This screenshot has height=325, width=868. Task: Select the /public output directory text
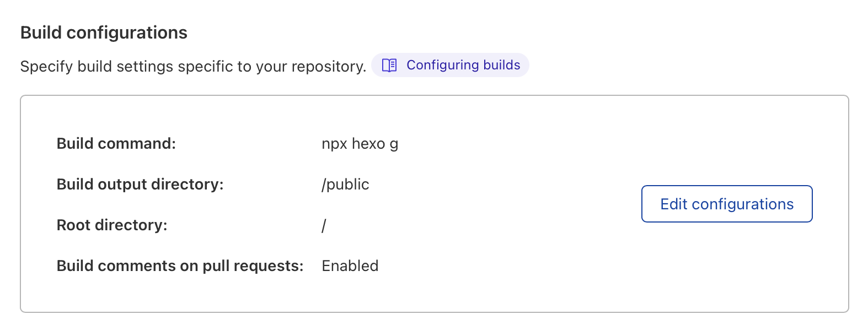[346, 184]
